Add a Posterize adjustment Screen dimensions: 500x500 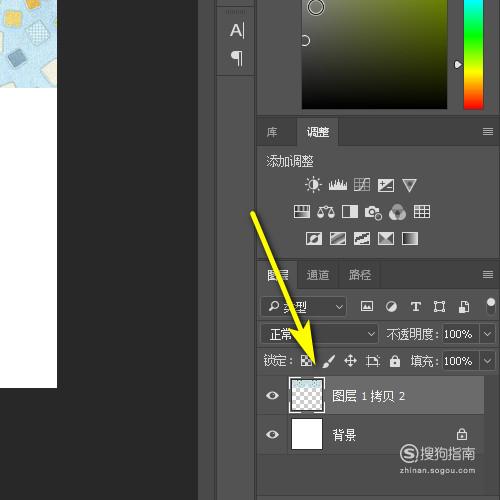(338, 239)
